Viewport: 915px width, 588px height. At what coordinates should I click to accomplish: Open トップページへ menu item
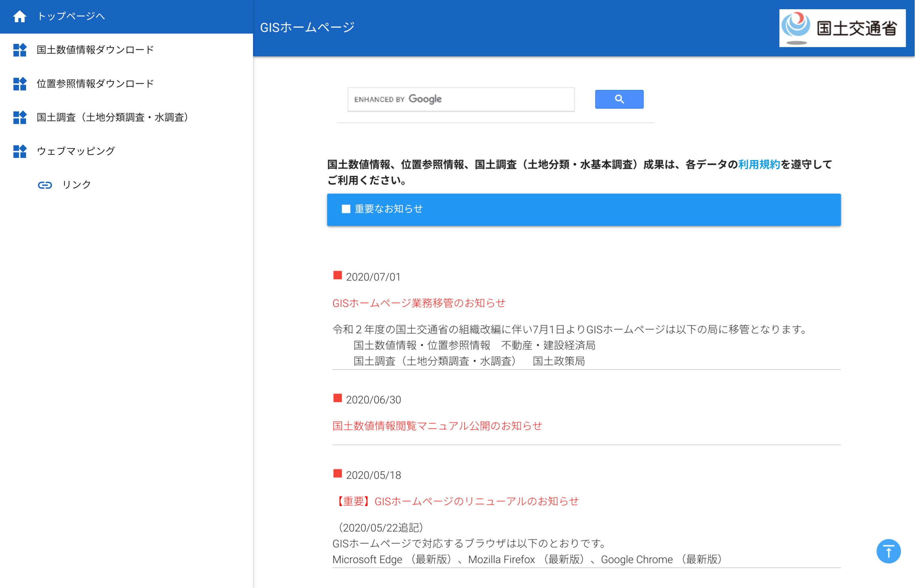(x=71, y=16)
